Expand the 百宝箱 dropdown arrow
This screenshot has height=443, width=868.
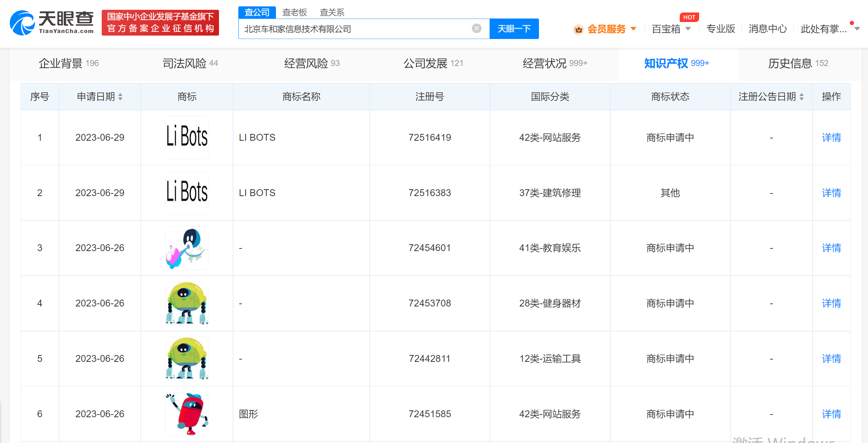[688, 29]
